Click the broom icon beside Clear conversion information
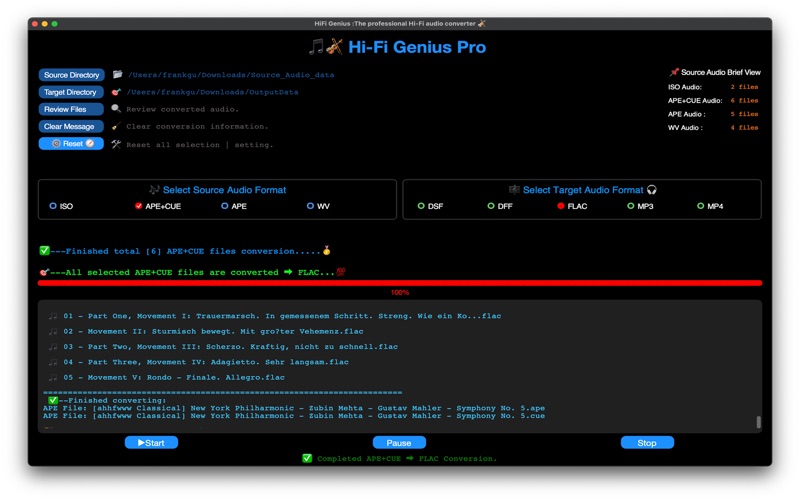This screenshot has height=500, width=800. pos(116,126)
